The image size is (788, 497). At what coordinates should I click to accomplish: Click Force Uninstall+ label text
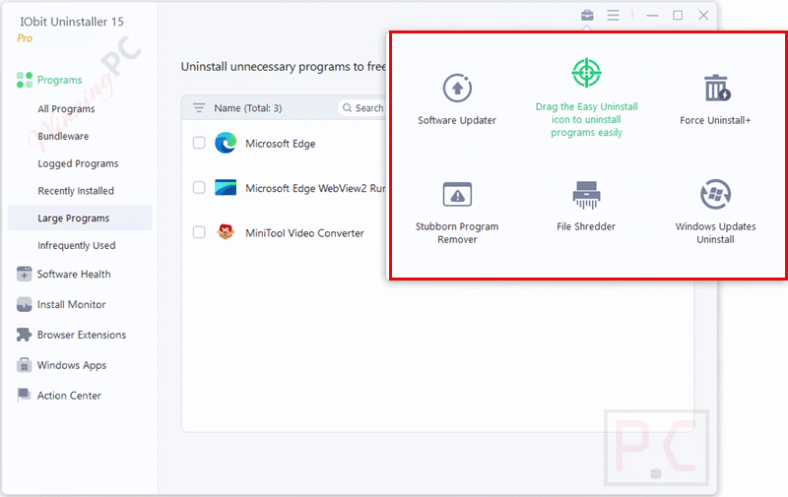tap(715, 120)
